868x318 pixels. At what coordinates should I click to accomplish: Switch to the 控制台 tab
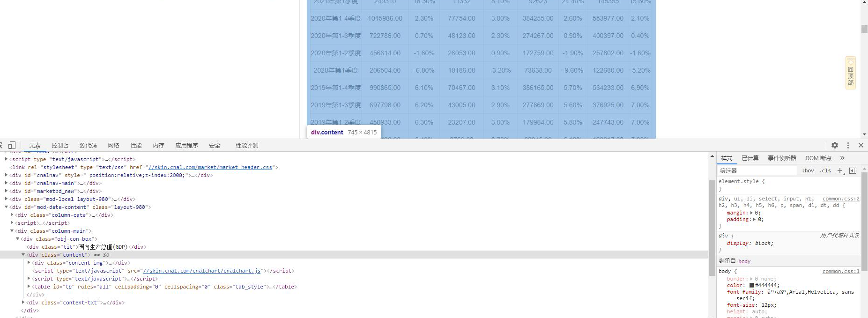pos(60,145)
